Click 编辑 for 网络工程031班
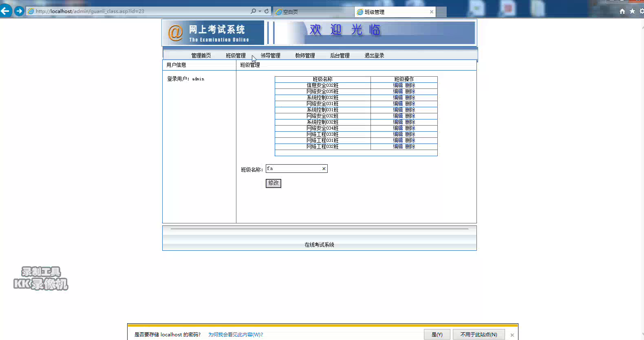 click(398, 140)
